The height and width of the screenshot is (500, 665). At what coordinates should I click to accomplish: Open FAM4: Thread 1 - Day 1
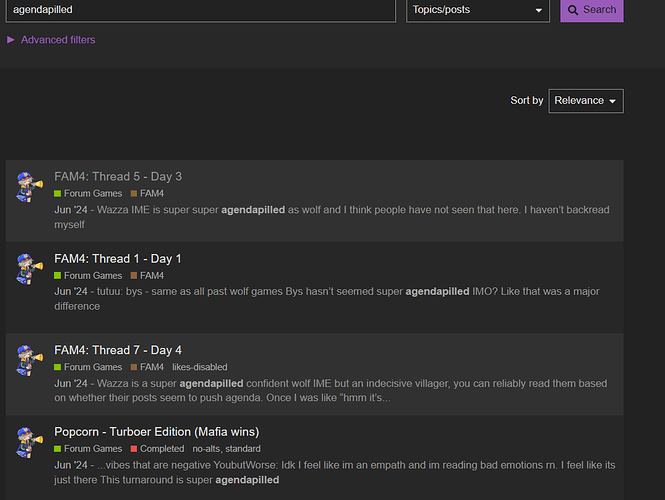[x=118, y=259]
